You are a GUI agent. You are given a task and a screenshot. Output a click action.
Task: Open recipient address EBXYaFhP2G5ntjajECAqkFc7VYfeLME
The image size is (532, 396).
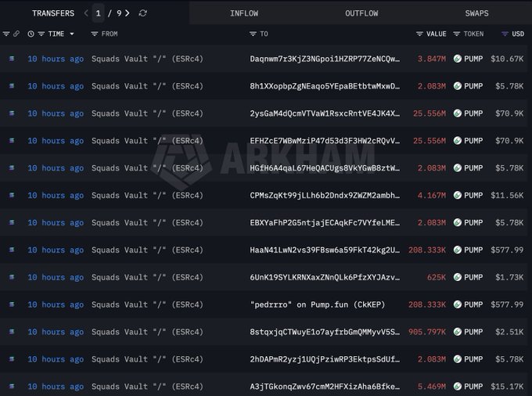325,222
